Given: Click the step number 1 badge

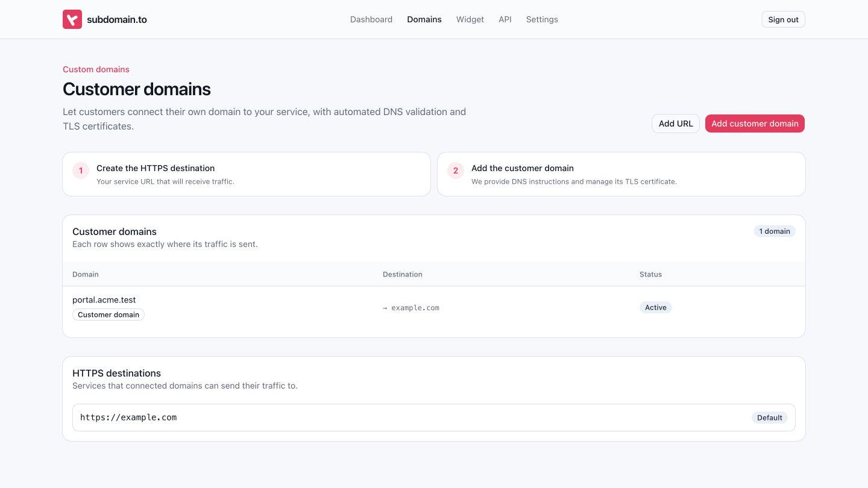Looking at the screenshot, I should point(81,170).
